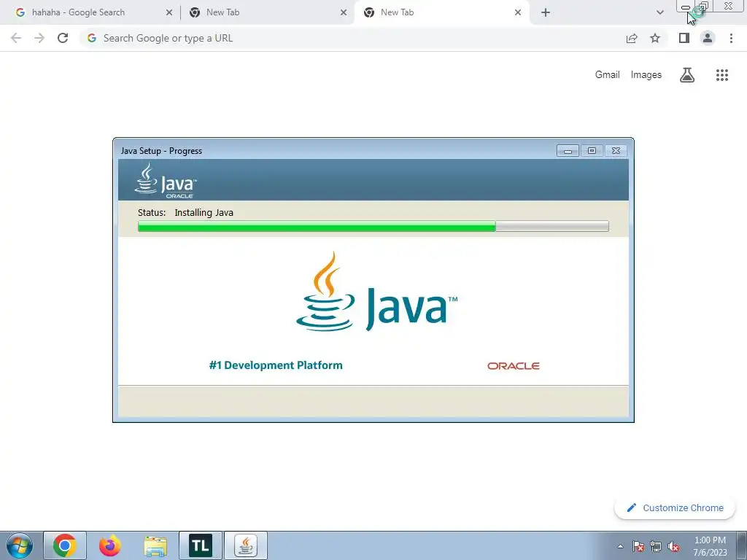This screenshot has height=560, width=747.
Task: Open Chrome from the taskbar
Action: (x=65, y=545)
